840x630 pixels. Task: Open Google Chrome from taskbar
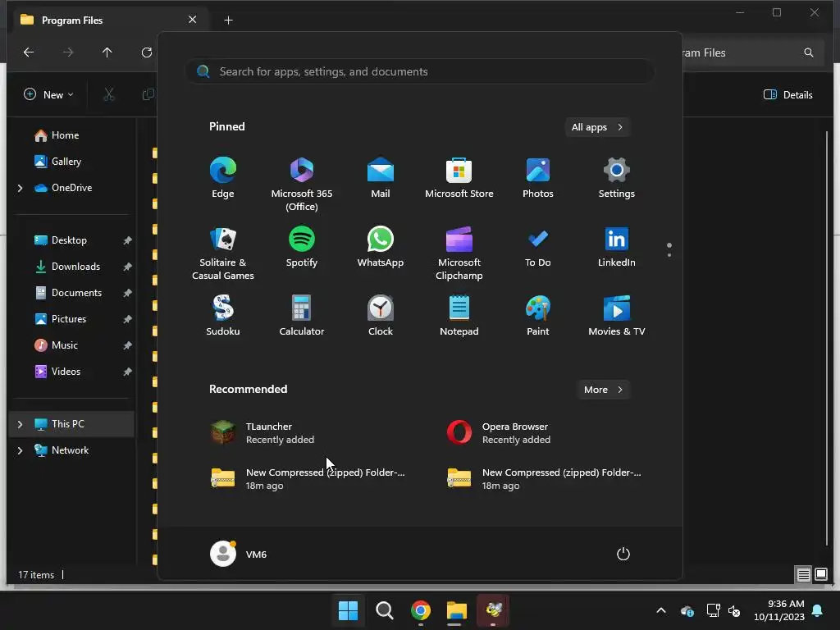pos(421,610)
